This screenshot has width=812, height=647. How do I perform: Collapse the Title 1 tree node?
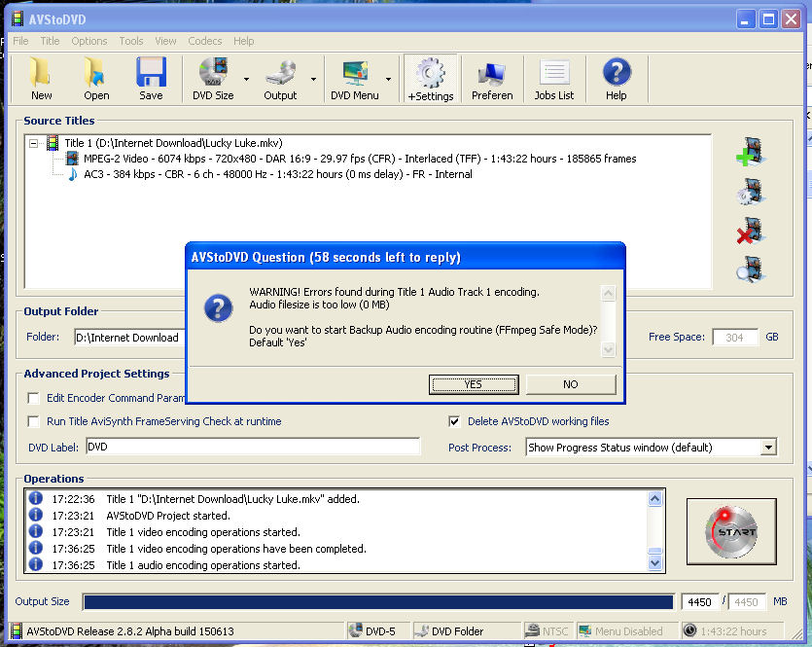34,143
